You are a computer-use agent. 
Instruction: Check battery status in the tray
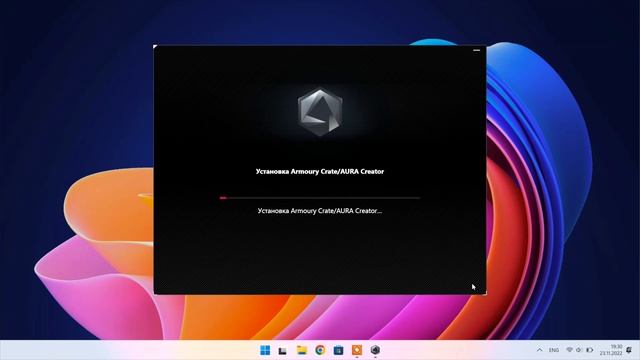589,350
